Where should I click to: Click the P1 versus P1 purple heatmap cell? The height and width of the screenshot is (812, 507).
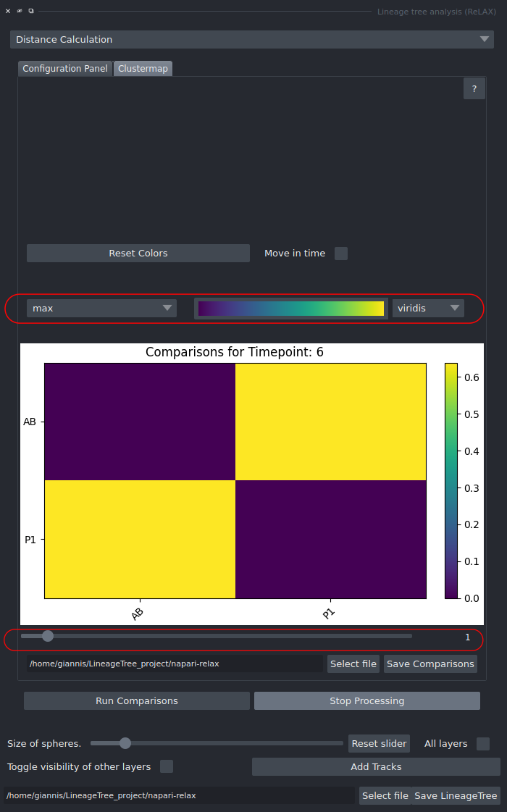pyautogui.click(x=331, y=540)
